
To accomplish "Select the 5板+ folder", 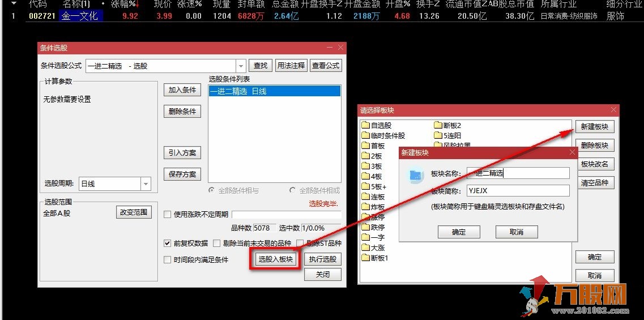I will click(374, 186).
